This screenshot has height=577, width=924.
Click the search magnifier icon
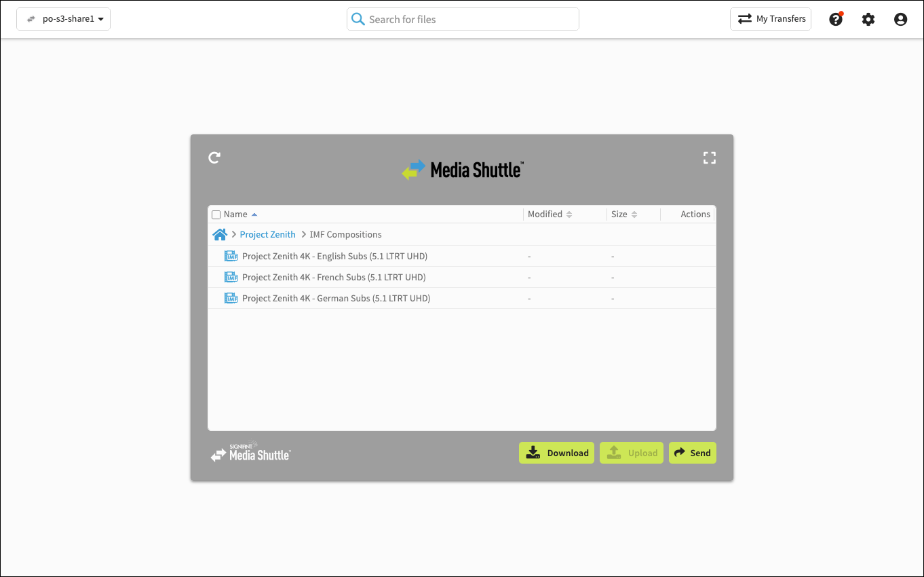358,19
